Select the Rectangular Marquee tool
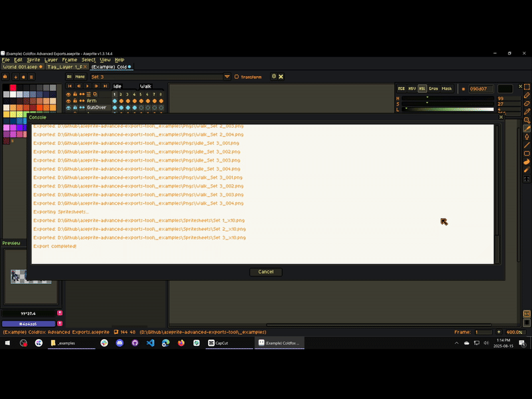Screen dimensions: 532x399 click(527, 87)
